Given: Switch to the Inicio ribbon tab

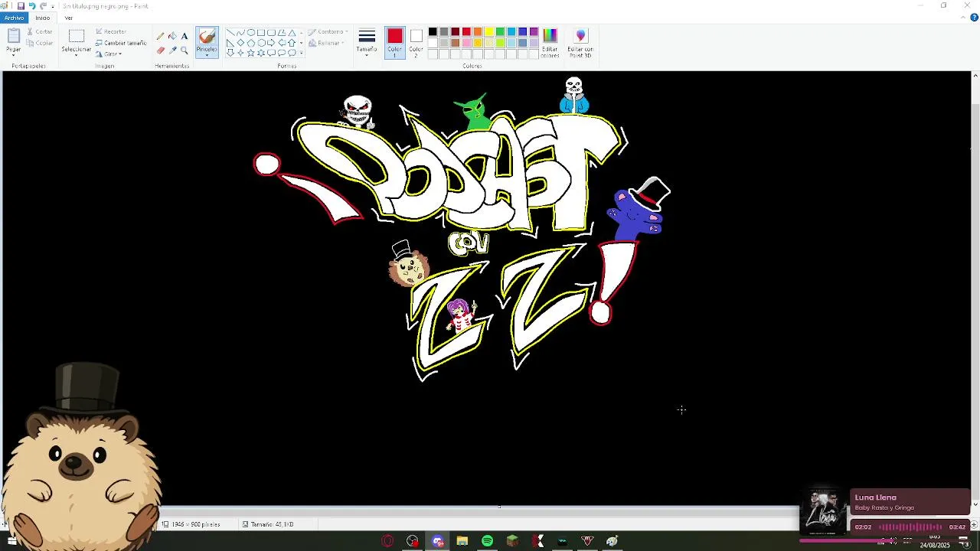Looking at the screenshot, I should 42,18.
